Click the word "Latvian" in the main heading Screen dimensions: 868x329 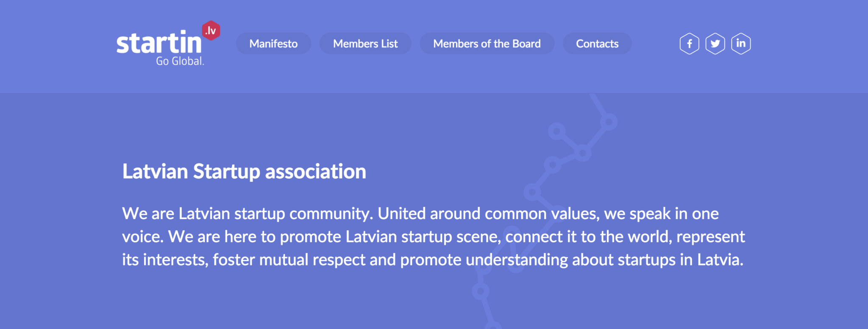pyautogui.click(x=155, y=172)
